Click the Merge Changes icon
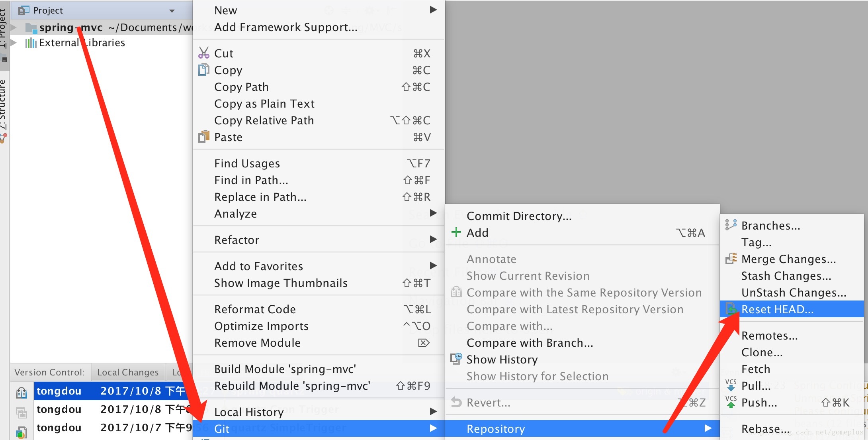This screenshot has height=440, width=868. 731,259
